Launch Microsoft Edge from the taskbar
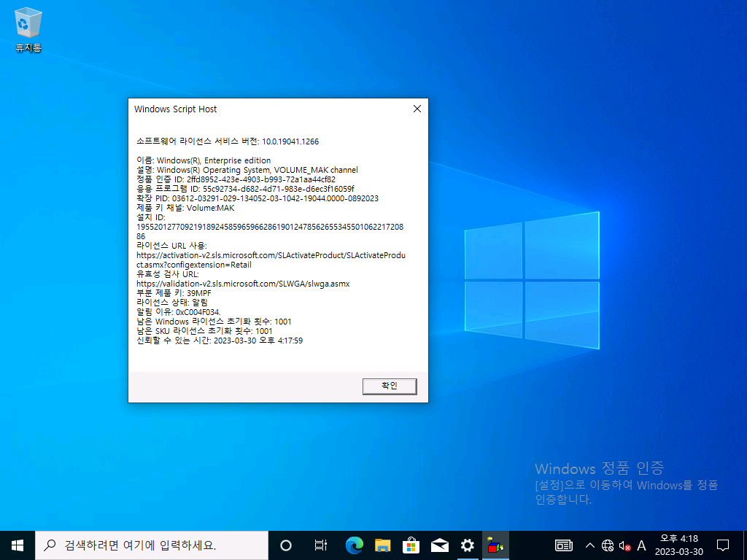The width and height of the screenshot is (747, 560). coord(354,545)
